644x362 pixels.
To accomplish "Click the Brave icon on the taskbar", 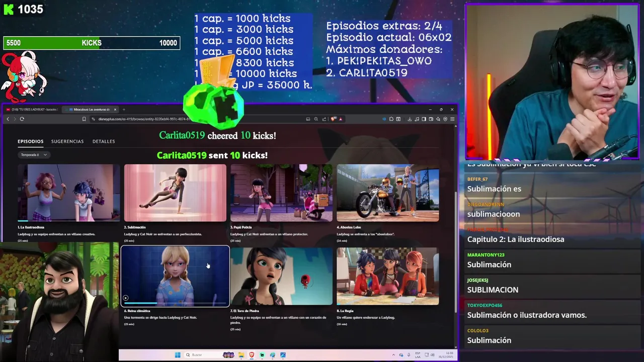I will click(x=252, y=355).
